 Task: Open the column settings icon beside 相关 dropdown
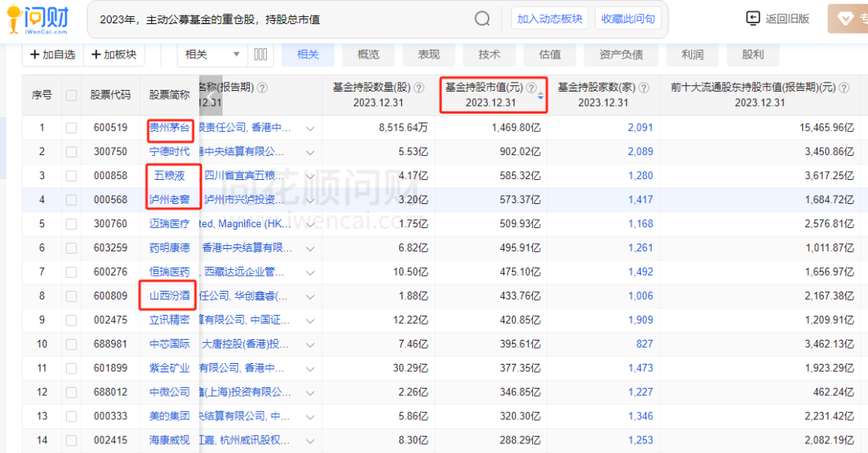pos(260,55)
